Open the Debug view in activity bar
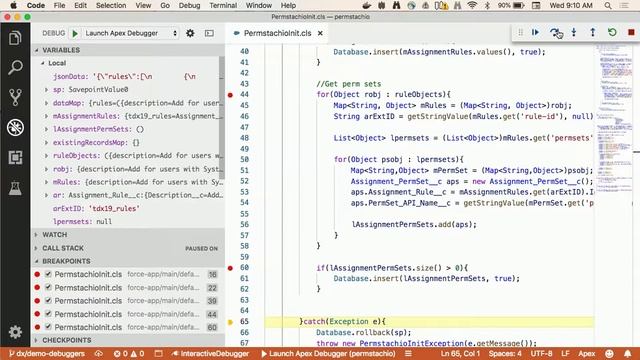The height and width of the screenshot is (360, 640). tap(15, 128)
